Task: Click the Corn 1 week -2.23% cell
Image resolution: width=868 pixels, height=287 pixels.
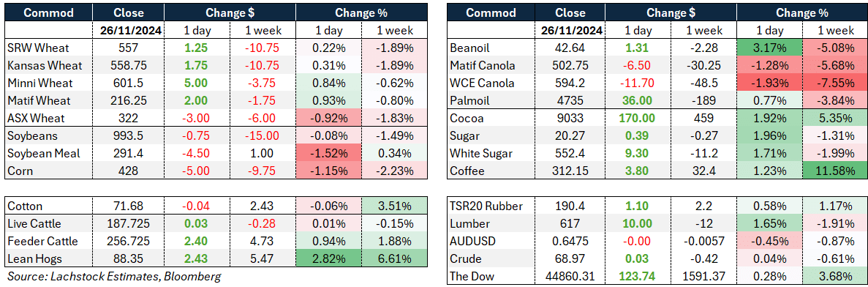Action: 393,171
